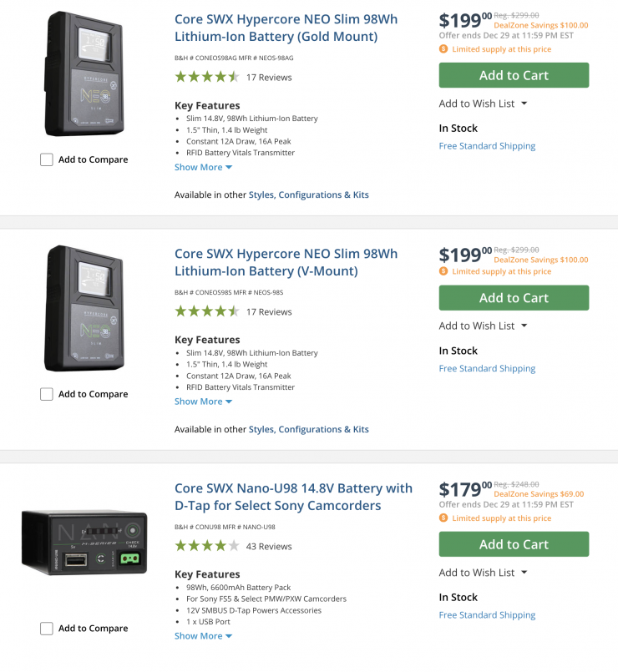
Task: Open Core SWX Hypercore NEO Slim V-Mount title link
Action: (286, 262)
